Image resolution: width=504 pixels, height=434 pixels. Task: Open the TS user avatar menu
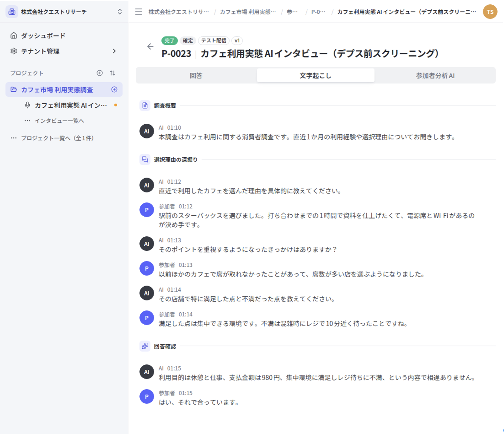click(490, 12)
